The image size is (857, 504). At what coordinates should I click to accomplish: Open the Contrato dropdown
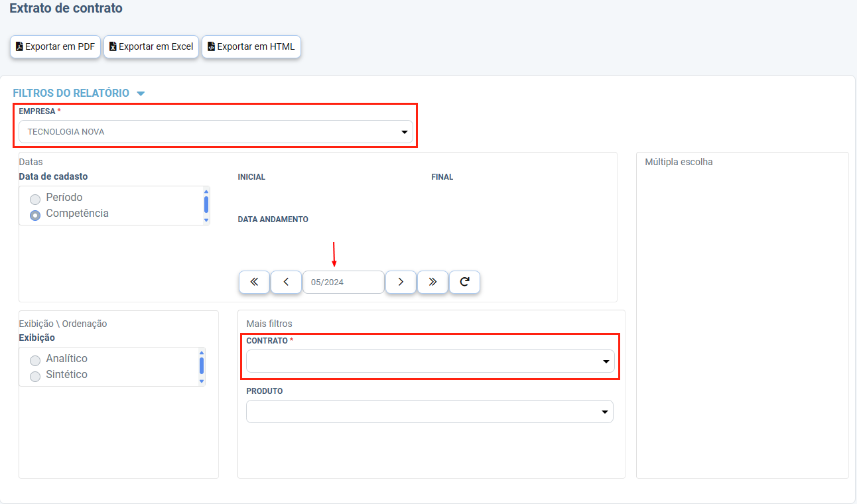tap(430, 361)
